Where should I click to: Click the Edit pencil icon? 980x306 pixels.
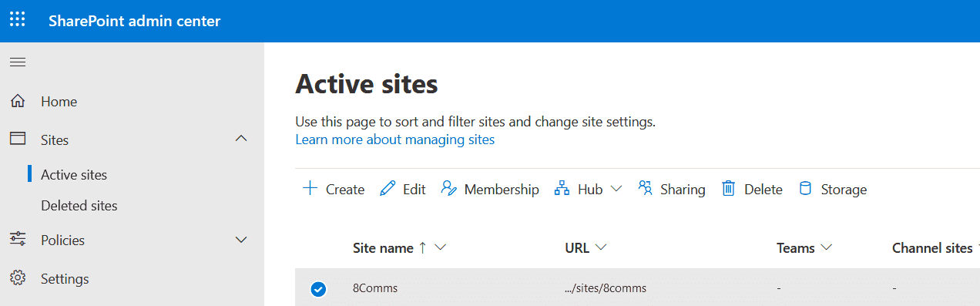pyautogui.click(x=388, y=189)
